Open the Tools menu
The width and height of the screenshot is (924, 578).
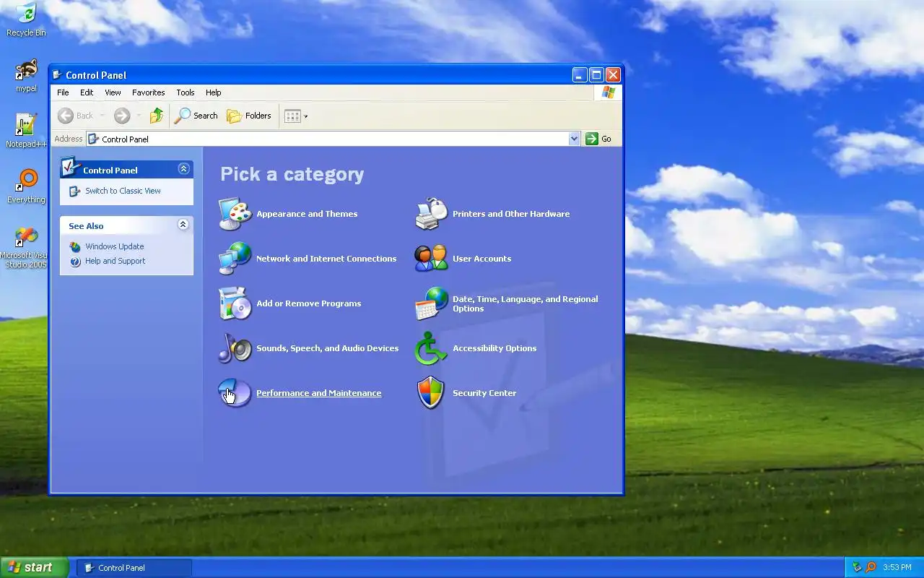186,92
